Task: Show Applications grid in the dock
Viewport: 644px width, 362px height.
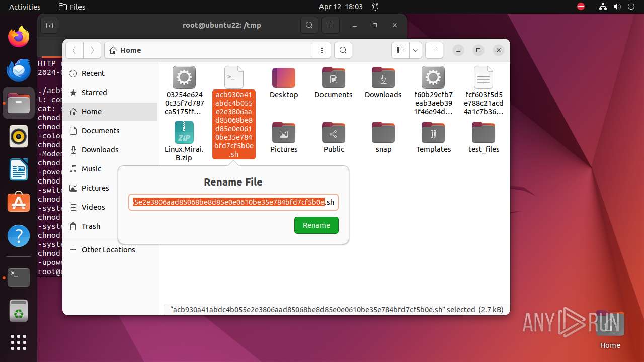Action: coord(19,342)
